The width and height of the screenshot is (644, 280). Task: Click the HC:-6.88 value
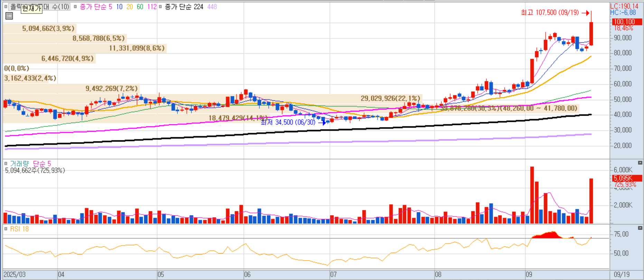coord(623,12)
